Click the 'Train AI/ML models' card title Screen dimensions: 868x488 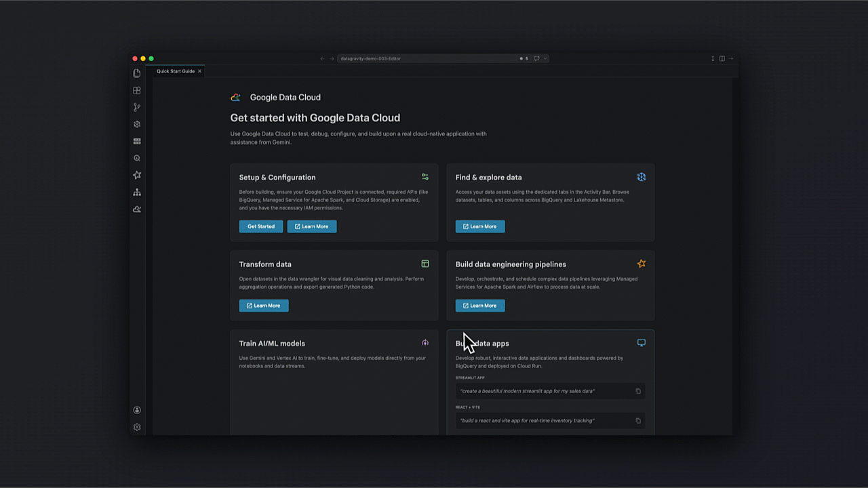coord(272,344)
